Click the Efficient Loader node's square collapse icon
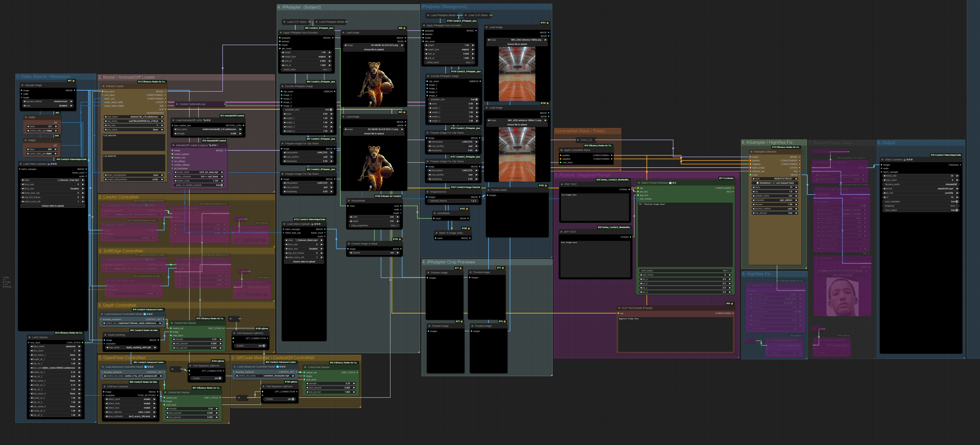Screen dimensions: 980x445 pyautogui.click(x=103, y=86)
